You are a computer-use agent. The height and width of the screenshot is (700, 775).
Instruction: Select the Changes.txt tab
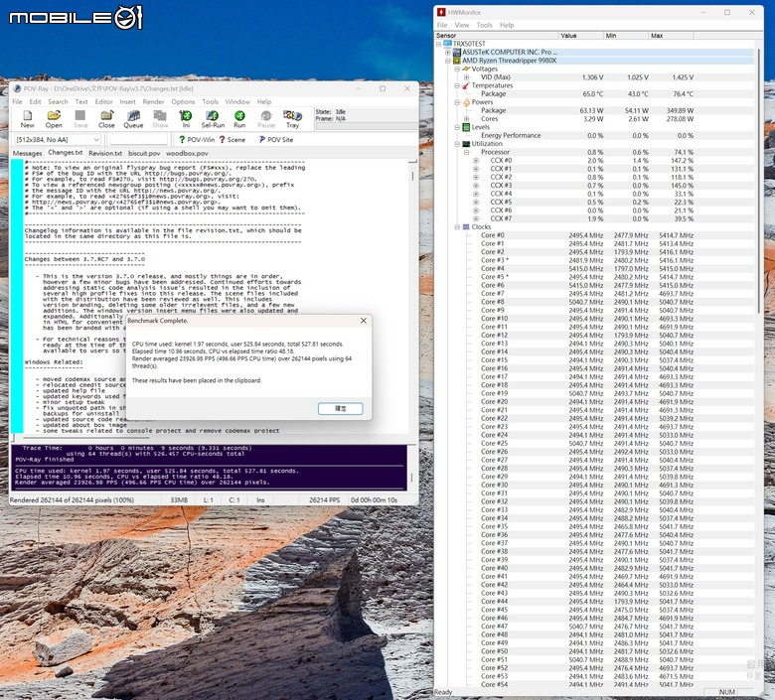[66, 153]
